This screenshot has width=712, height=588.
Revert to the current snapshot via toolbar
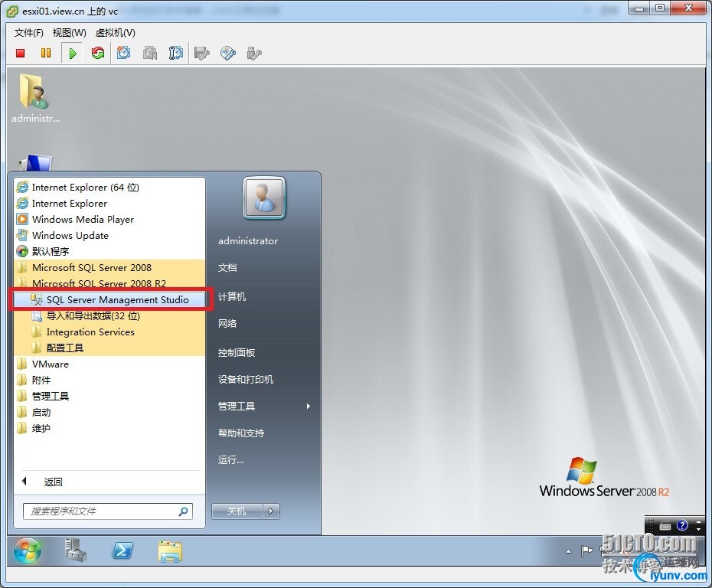tap(150, 53)
